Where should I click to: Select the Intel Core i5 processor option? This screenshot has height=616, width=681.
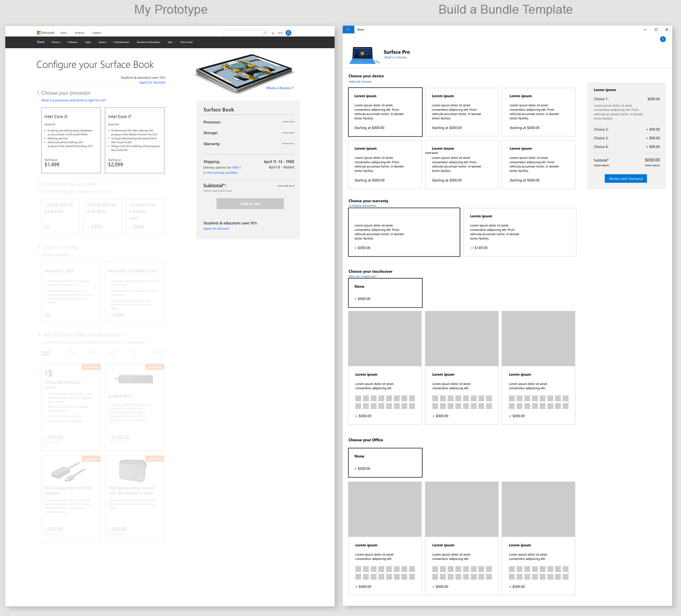[71, 140]
